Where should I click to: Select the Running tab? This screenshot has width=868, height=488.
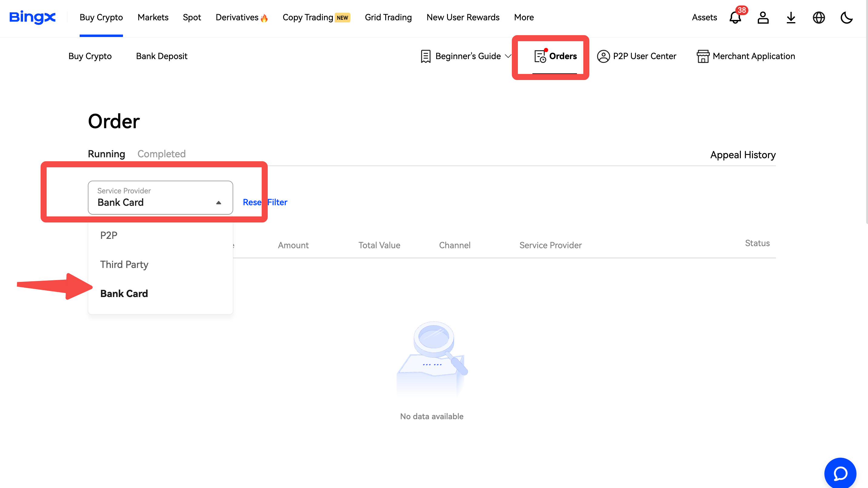pos(107,154)
